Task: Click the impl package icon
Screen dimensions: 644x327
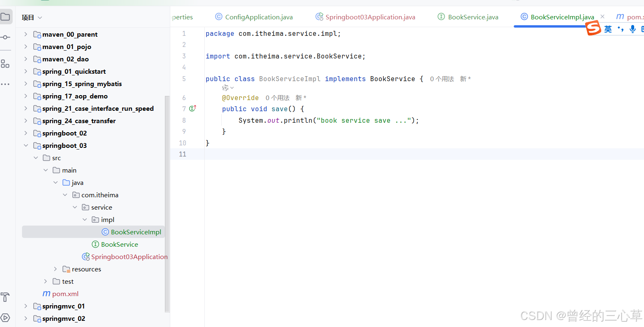Action: 95,220
